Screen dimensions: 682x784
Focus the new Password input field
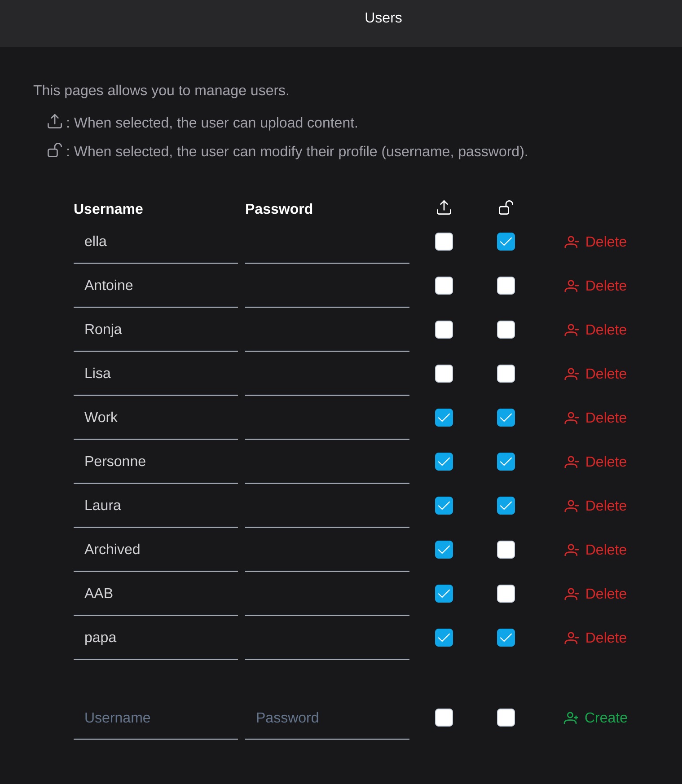[x=327, y=718]
